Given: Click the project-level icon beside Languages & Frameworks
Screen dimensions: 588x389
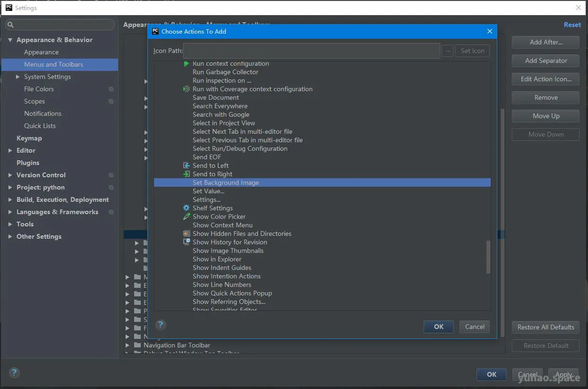Looking at the screenshot, I should [x=111, y=212].
